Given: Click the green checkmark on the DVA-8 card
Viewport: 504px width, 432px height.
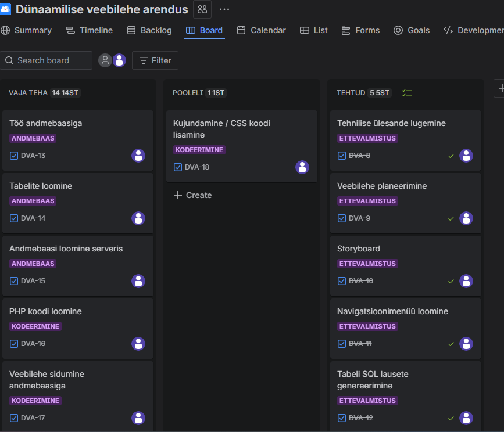Looking at the screenshot, I should (x=451, y=156).
